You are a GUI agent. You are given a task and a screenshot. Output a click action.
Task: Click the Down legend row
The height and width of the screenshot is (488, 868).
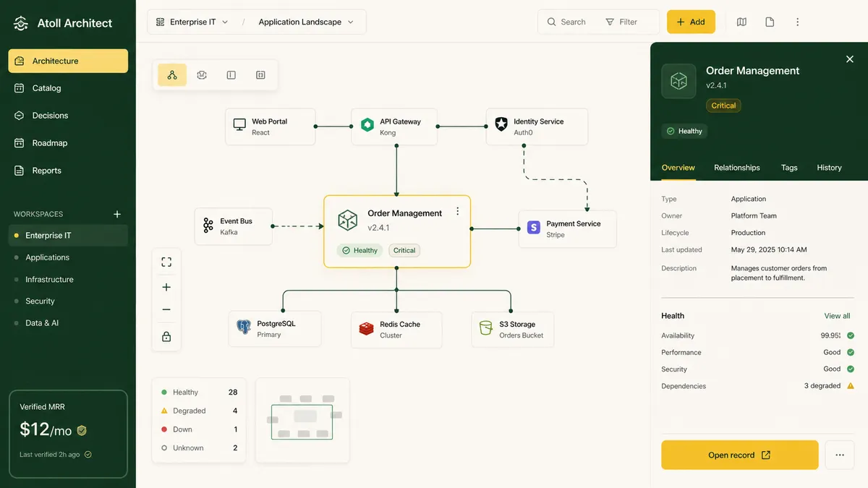pyautogui.click(x=199, y=429)
